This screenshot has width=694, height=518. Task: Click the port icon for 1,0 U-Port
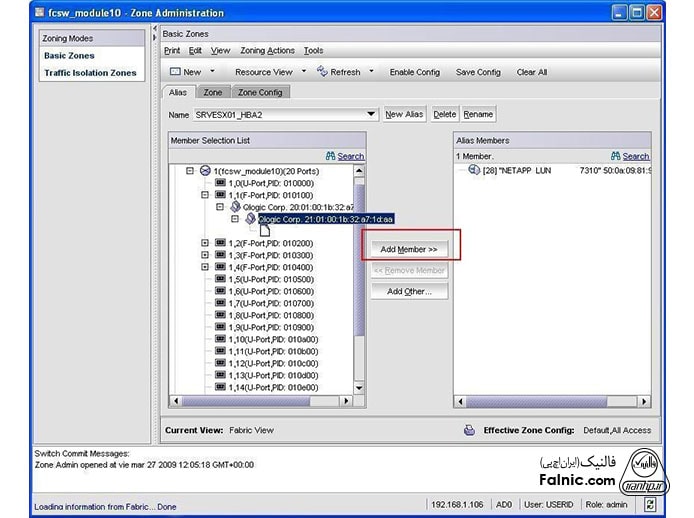click(x=220, y=184)
